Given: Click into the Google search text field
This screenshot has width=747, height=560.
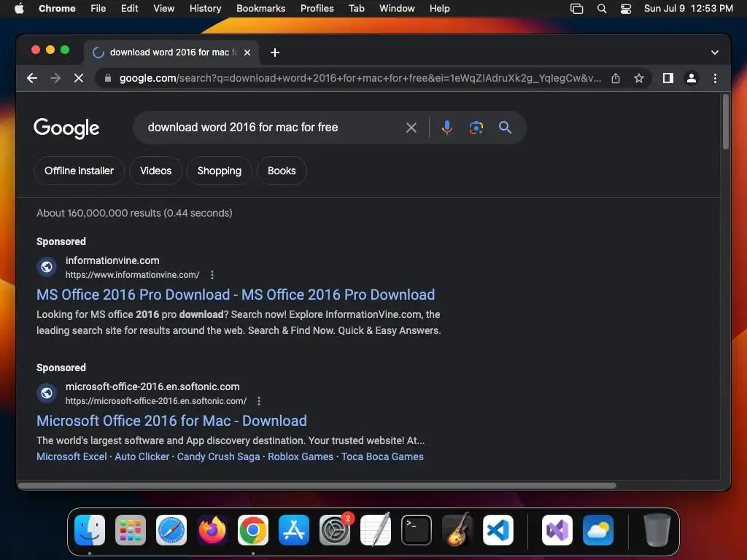Looking at the screenshot, I should click(x=271, y=128).
